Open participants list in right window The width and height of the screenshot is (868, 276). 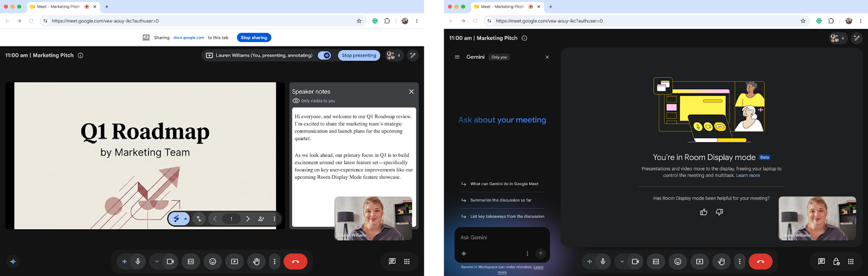838,38
